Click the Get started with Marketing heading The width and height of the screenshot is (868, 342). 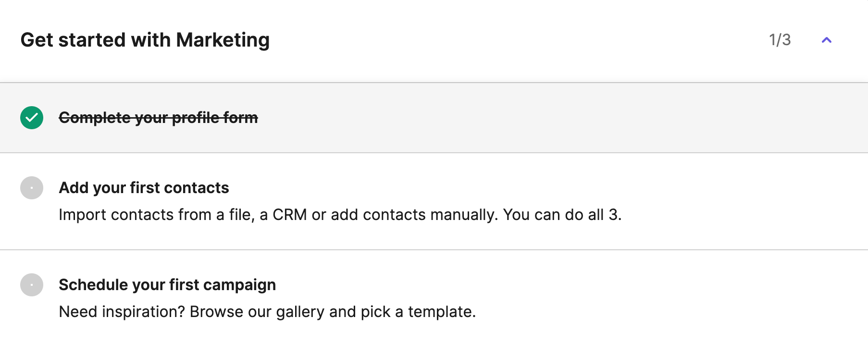(x=145, y=40)
